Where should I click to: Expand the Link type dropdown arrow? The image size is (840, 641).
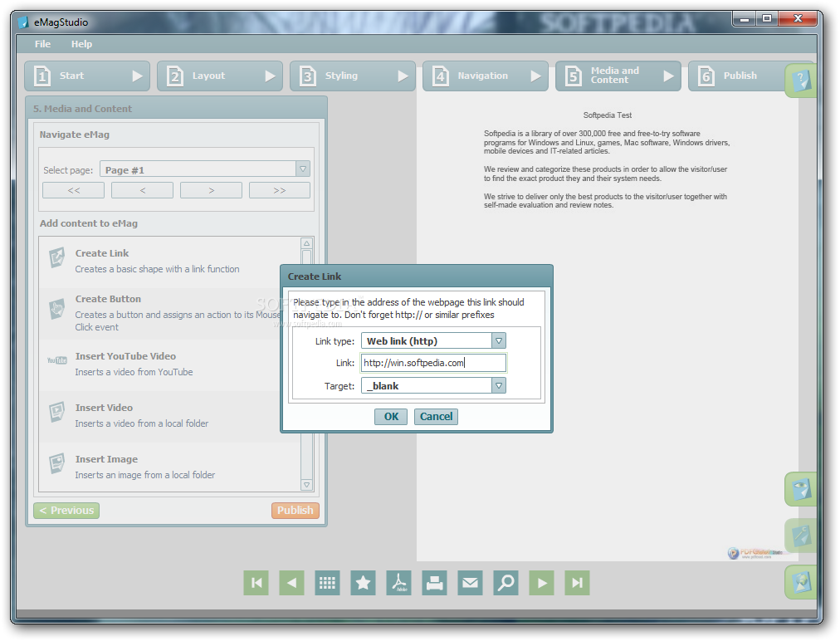click(x=499, y=341)
